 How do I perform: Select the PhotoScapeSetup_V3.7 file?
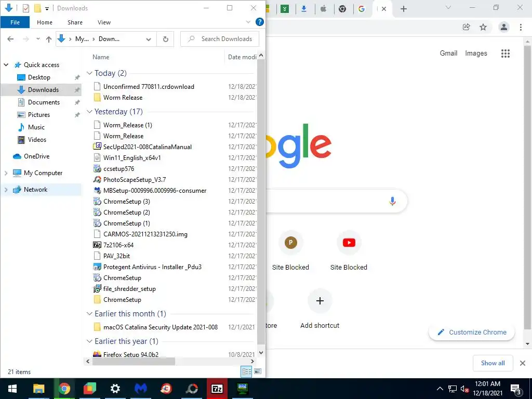point(135,179)
